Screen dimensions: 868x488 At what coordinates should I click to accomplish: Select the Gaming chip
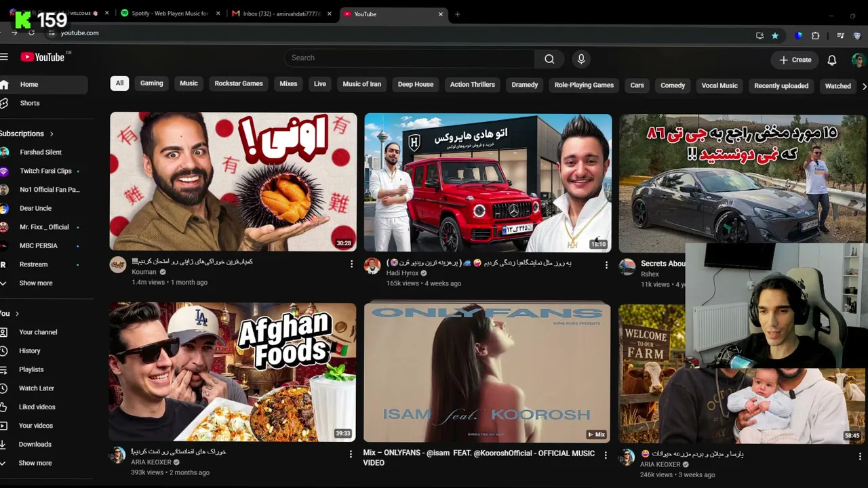point(152,83)
